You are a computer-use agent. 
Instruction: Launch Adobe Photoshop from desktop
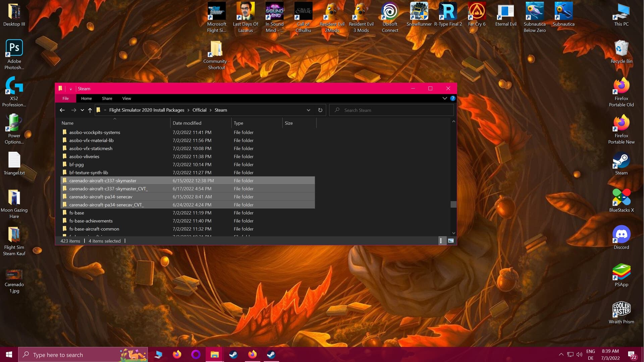click(14, 47)
